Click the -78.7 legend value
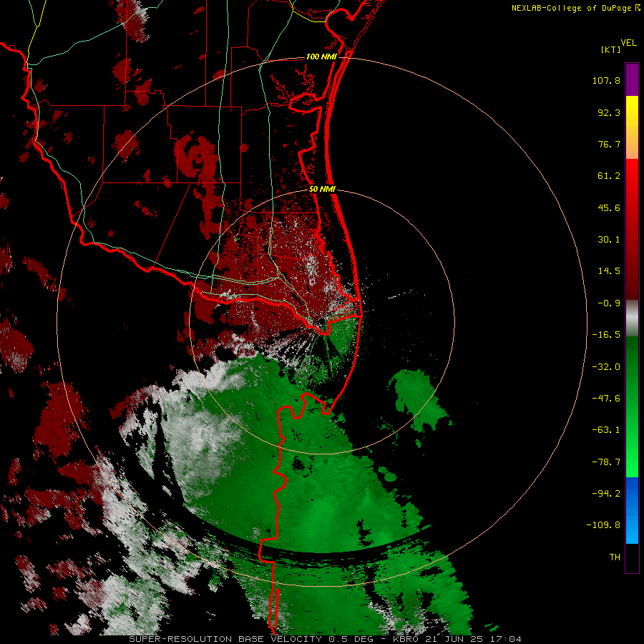This screenshot has height=644, width=644. tap(606, 462)
